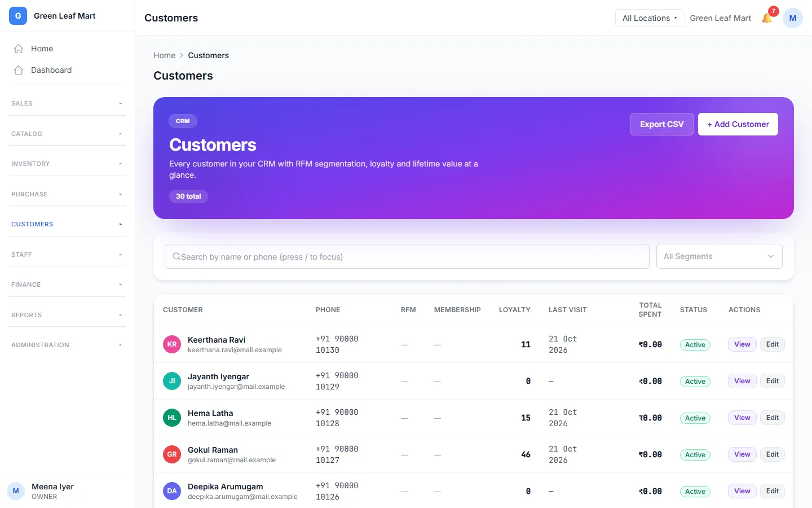Click the HL avatar for Hema Latha
The height and width of the screenshot is (508, 812).
(x=172, y=418)
